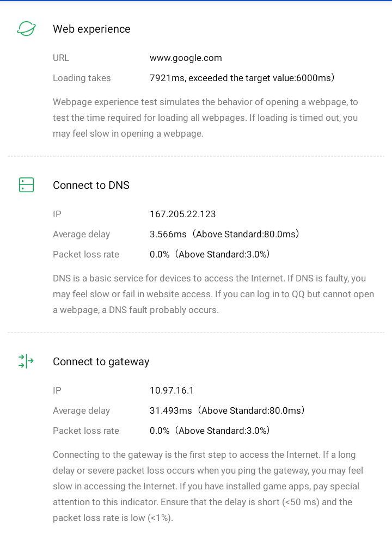Click the DNS packet loss rate value
The width and height of the screenshot is (392, 540).
point(210,255)
